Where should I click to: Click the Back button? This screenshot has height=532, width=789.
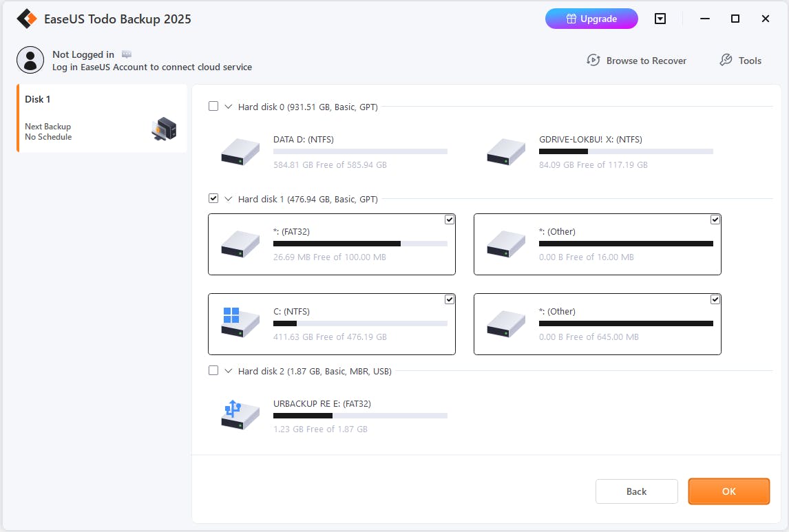tap(637, 491)
